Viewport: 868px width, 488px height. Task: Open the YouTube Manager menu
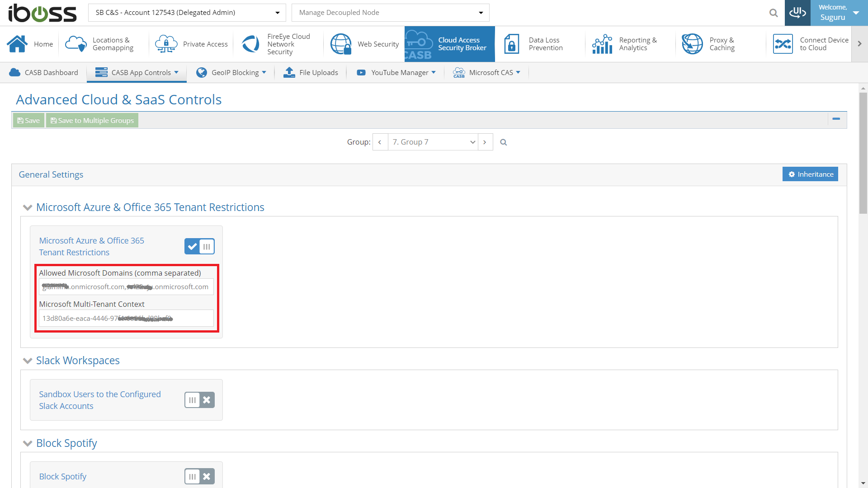(396, 72)
